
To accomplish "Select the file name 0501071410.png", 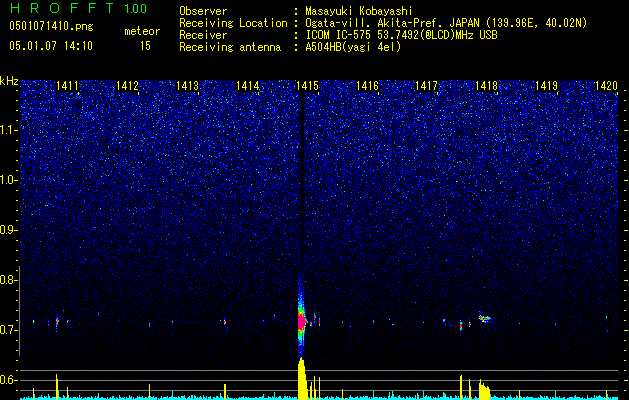I will pyautogui.click(x=51, y=27).
